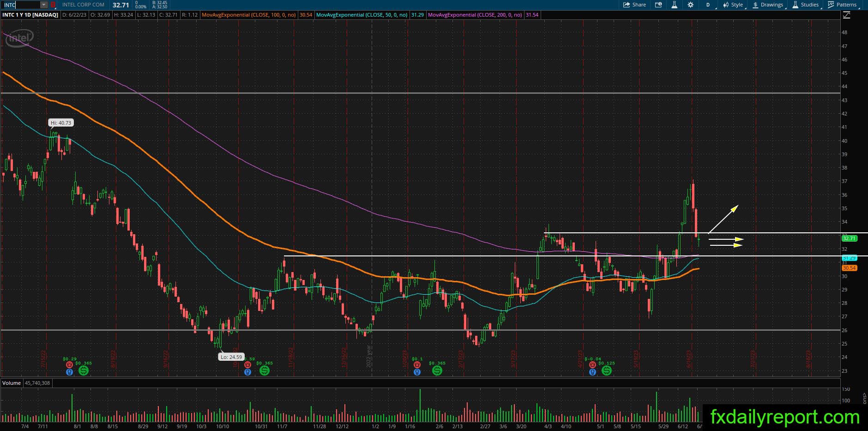Image resolution: width=868 pixels, height=431 pixels.
Task: Click the $0.29 earnings phone icon
Action: pyautogui.click(x=69, y=364)
